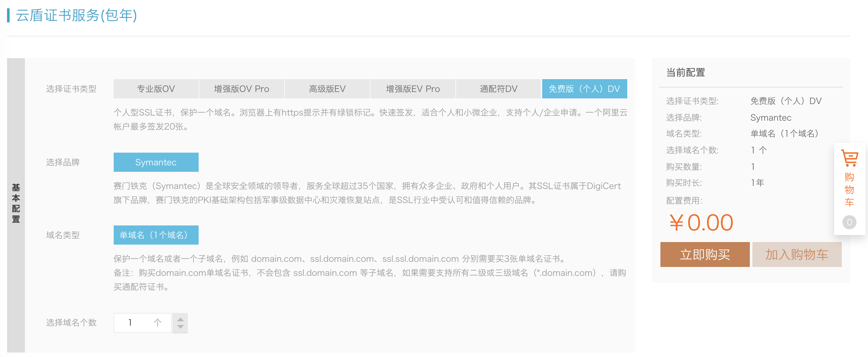Click the 基本配置 sidebar section label
This screenshot has width=868, height=357.
[16, 204]
